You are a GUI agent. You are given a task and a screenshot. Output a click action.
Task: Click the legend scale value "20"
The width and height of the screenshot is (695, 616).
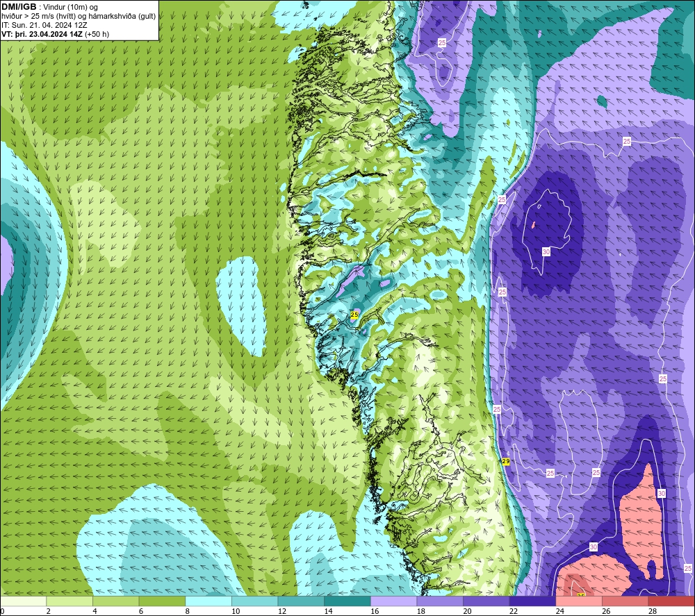pyautogui.click(x=467, y=611)
